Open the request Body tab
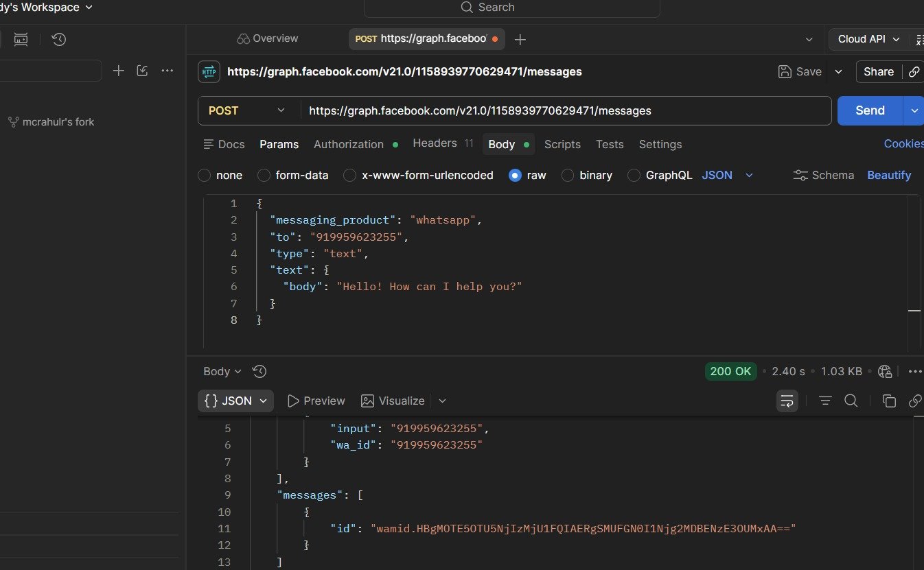Viewport: 924px width, 570px height. click(x=509, y=144)
